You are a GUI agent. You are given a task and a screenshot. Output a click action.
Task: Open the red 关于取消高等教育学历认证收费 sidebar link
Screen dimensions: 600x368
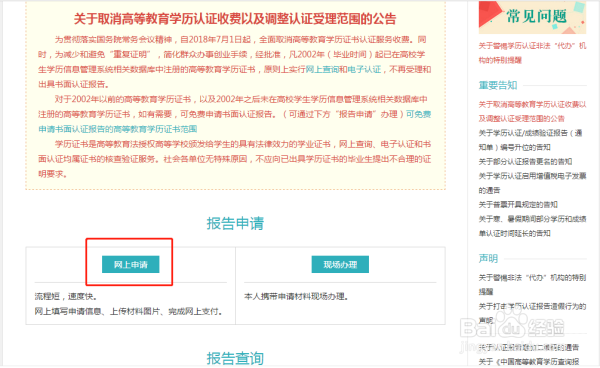coord(532,111)
